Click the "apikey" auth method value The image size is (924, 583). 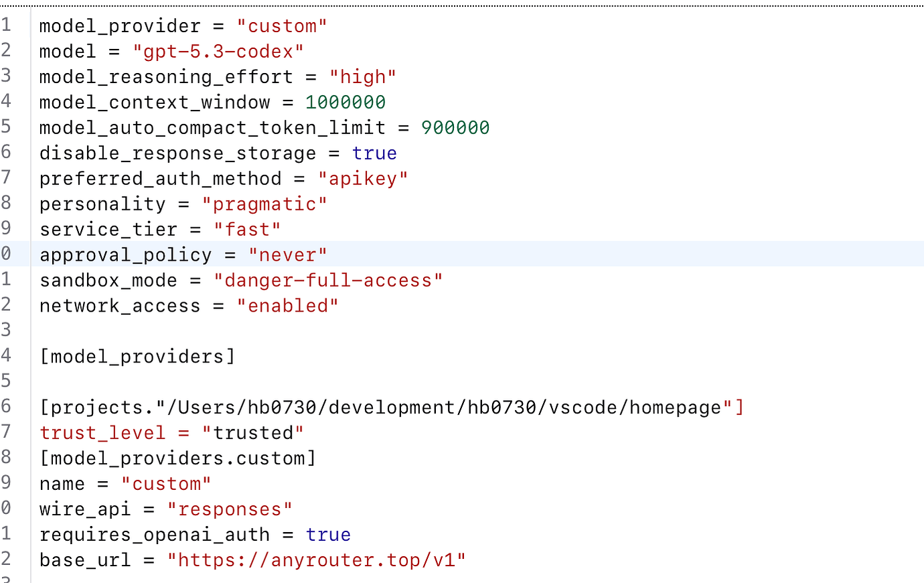[x=363, y=179]
